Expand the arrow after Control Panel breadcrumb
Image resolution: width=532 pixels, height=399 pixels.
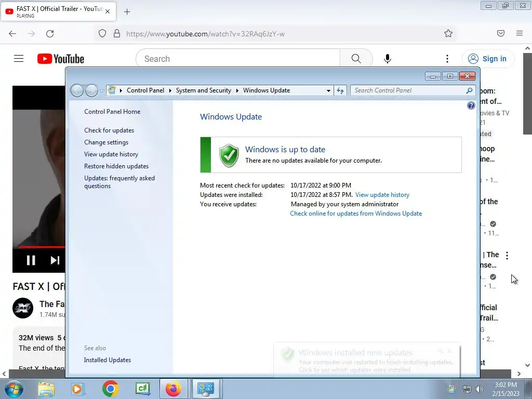coord(170,90)
